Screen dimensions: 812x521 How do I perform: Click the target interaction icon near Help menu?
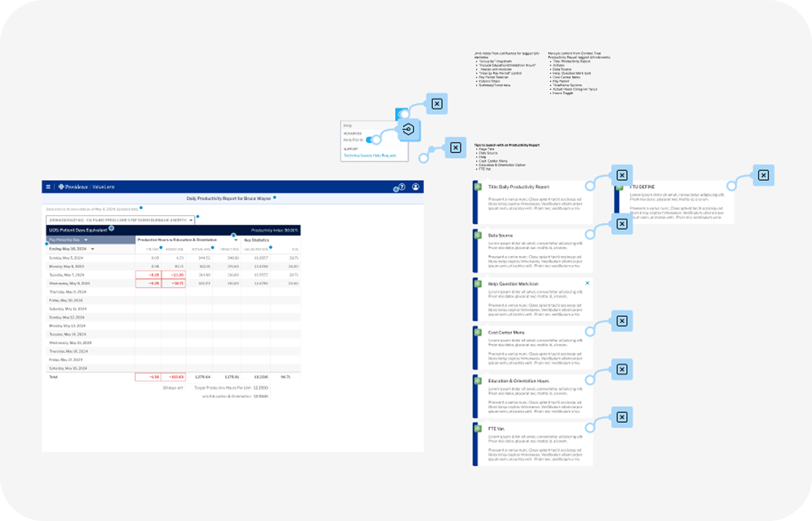(408, 130)
